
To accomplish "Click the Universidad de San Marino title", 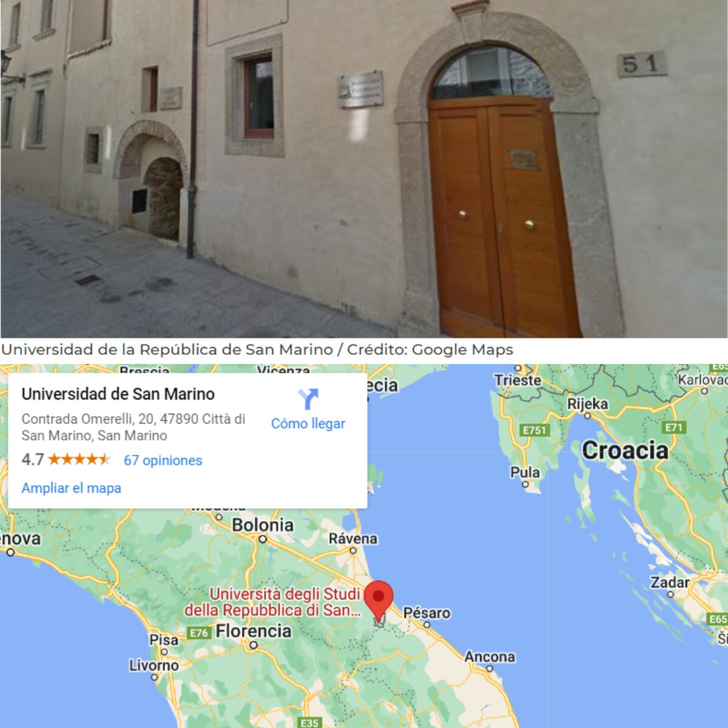I will pyautogui.click(x=118, y=394).
